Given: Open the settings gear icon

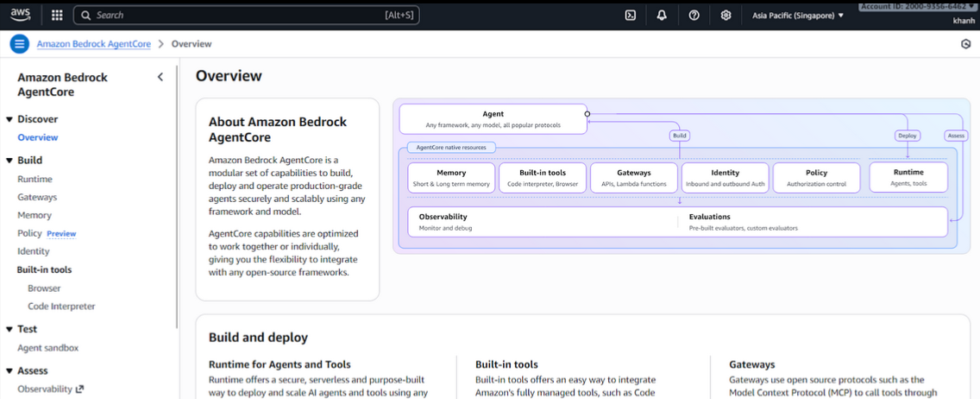Looking at the screenshot, I should pos(726,15).
